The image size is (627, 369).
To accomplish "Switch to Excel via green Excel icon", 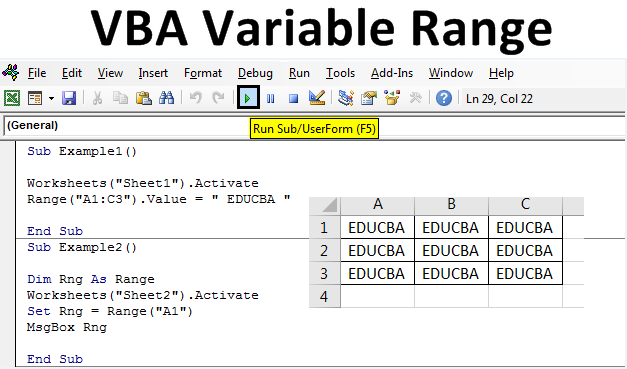I will point(12,98).
